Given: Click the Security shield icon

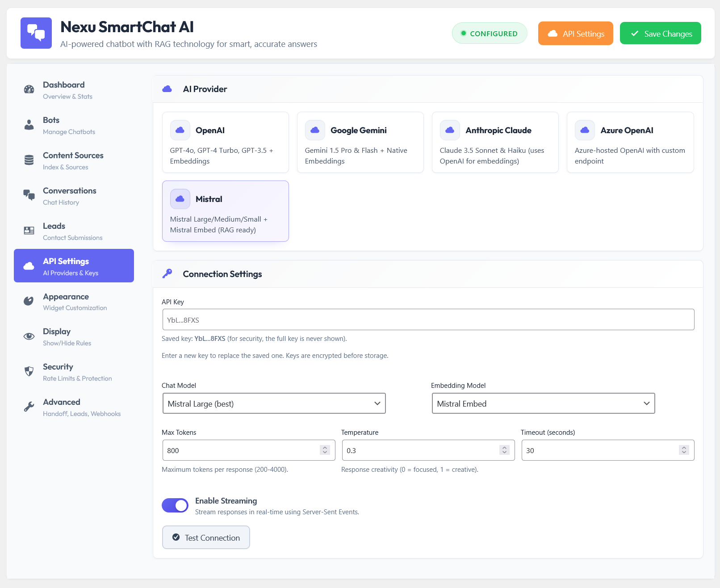Looking at the screenshot, I should [29, 371].
